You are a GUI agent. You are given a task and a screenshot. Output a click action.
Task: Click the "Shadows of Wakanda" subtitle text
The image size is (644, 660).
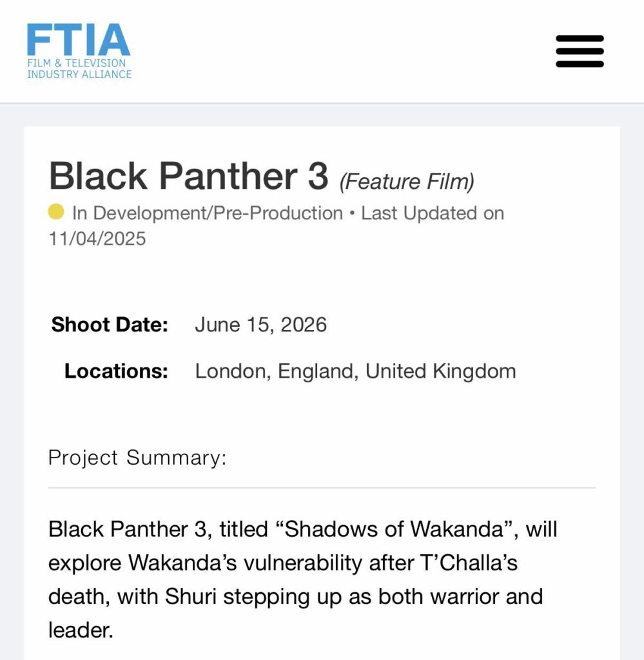394,529
